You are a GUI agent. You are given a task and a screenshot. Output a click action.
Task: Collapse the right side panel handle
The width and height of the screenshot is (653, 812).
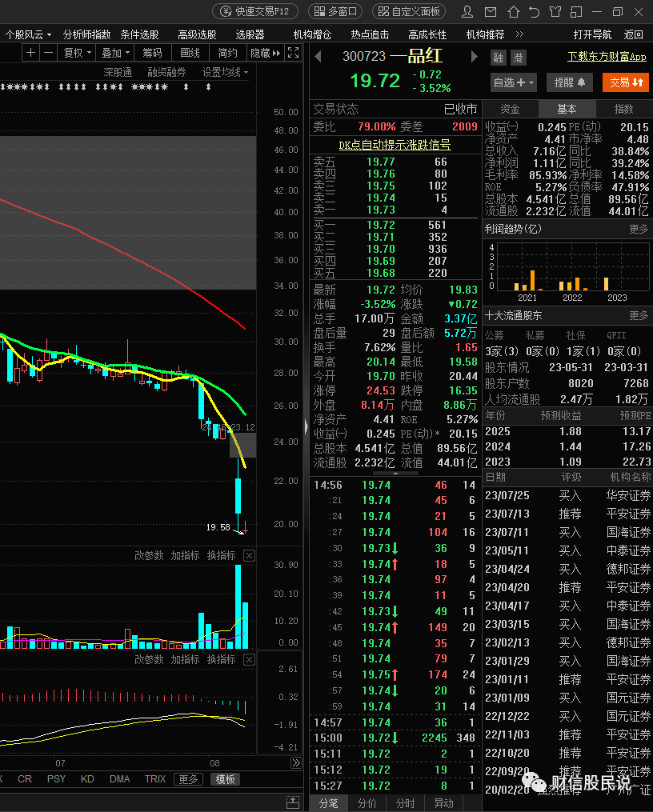[306, 426]
